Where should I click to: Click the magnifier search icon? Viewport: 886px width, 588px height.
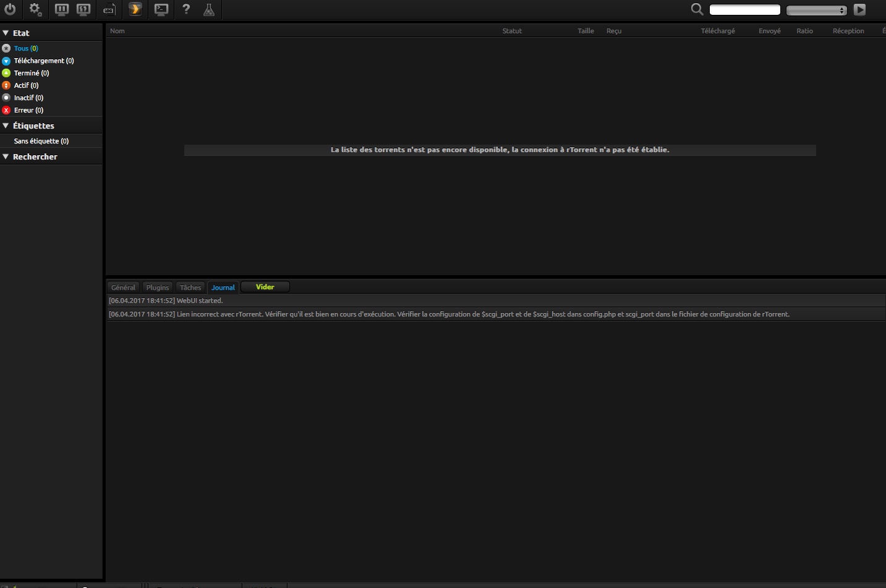point(697,9)
